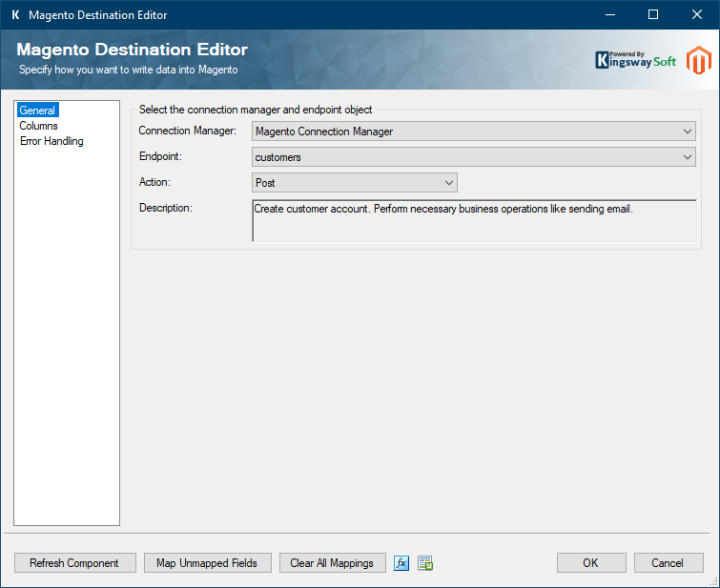Click Map Unmapped Fields button
The image size is (720, 588).
coord(208,563)
